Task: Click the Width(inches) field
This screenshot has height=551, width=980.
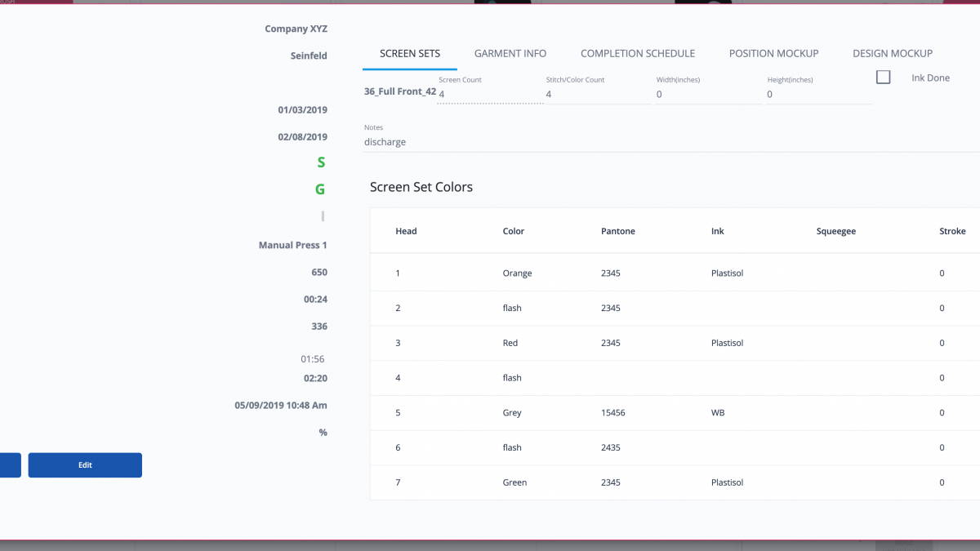Action: tap(707, 95)
